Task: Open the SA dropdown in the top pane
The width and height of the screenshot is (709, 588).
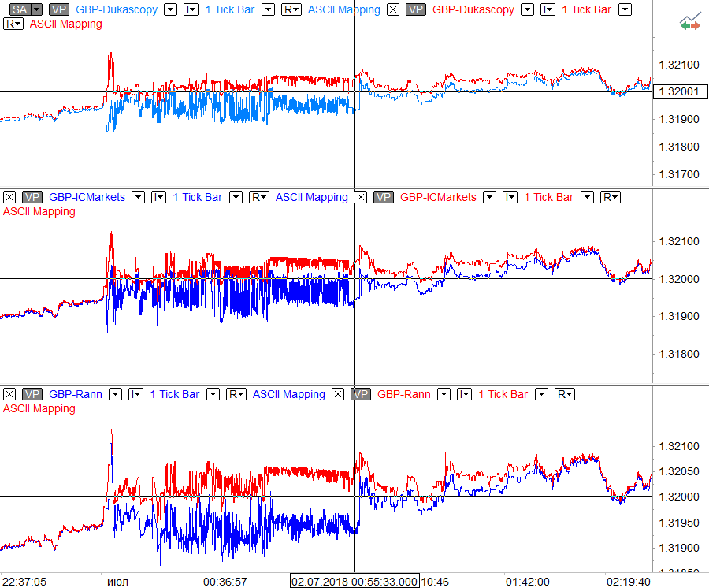Action: 36,9
